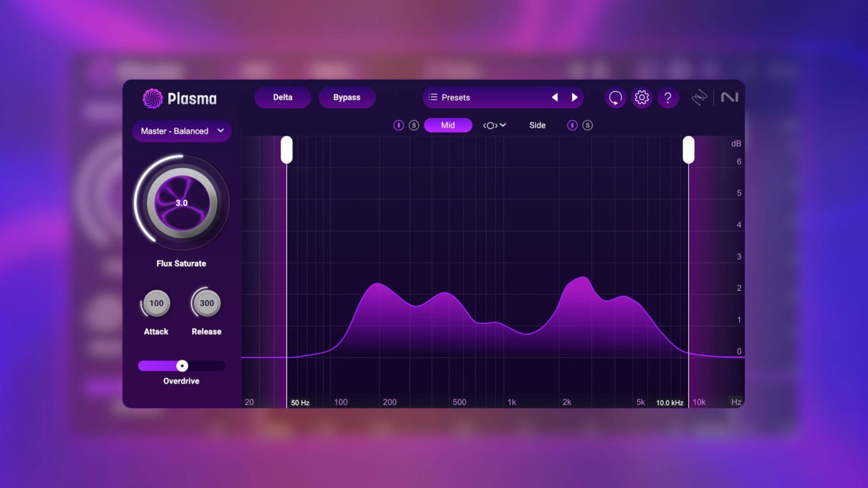The height and width of the screenshot is (488, 868).
Task: Click the loop/reset transport icon
Action: coord(615,97)
